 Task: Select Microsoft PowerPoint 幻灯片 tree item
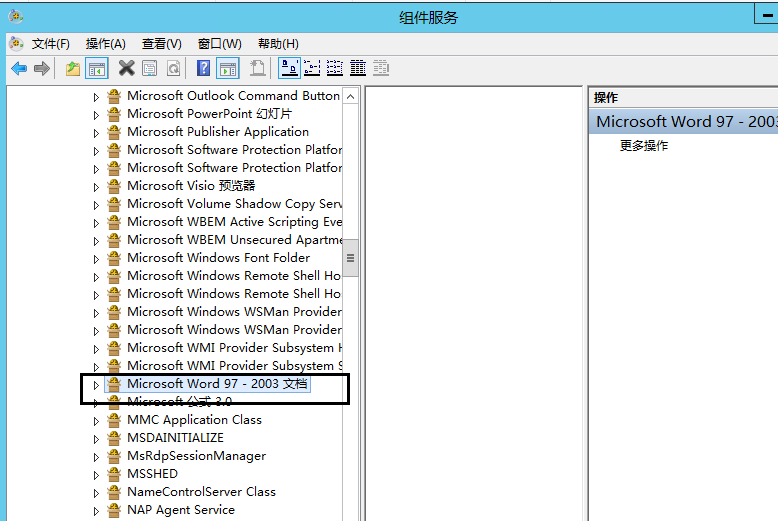tap(209, 114)
